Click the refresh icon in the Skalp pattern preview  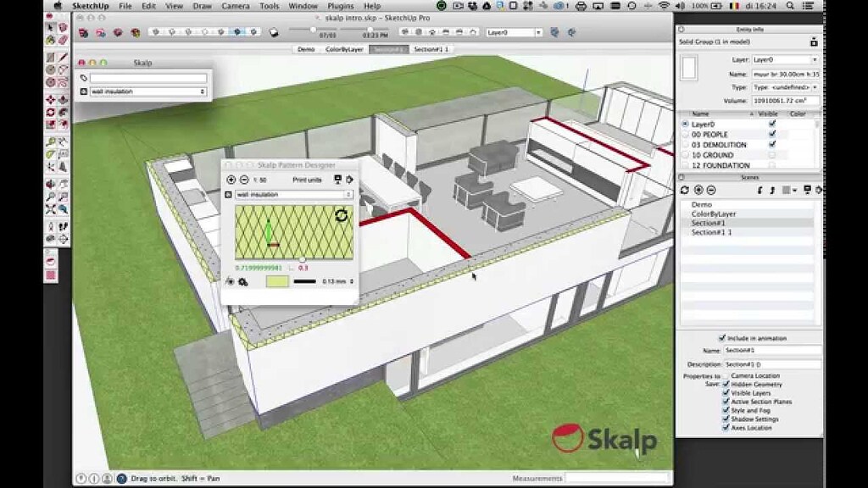click(x=342, y=215)
